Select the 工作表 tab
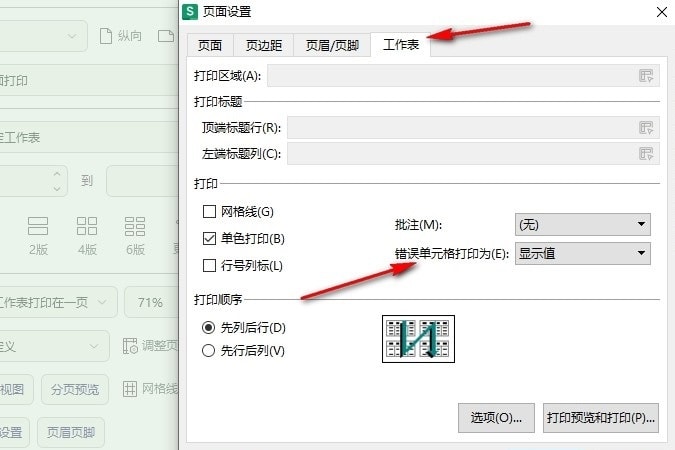Image resolution: width=675 pixels, height=450 pixels. (x=401, y=44)
